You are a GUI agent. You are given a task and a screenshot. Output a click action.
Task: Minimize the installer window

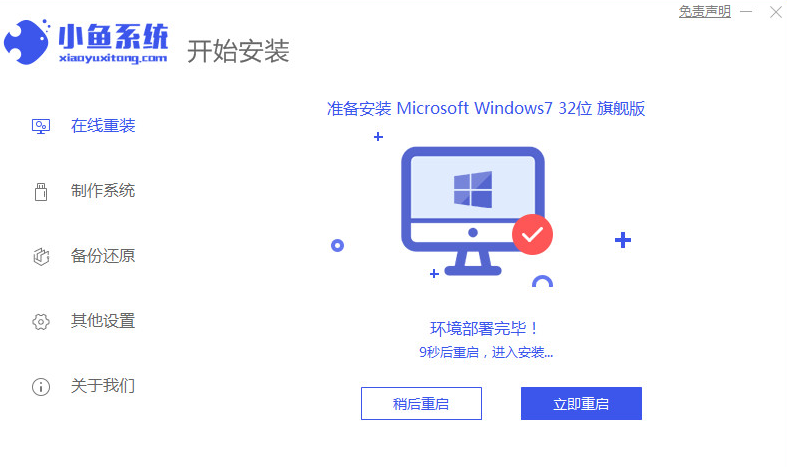(x=746, y=11)
